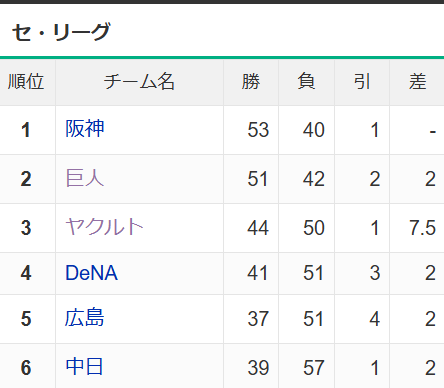This screenshot has height=388, width=444.
Task: Select DeNA's draw count 3
Action: (x=375, y=273)
